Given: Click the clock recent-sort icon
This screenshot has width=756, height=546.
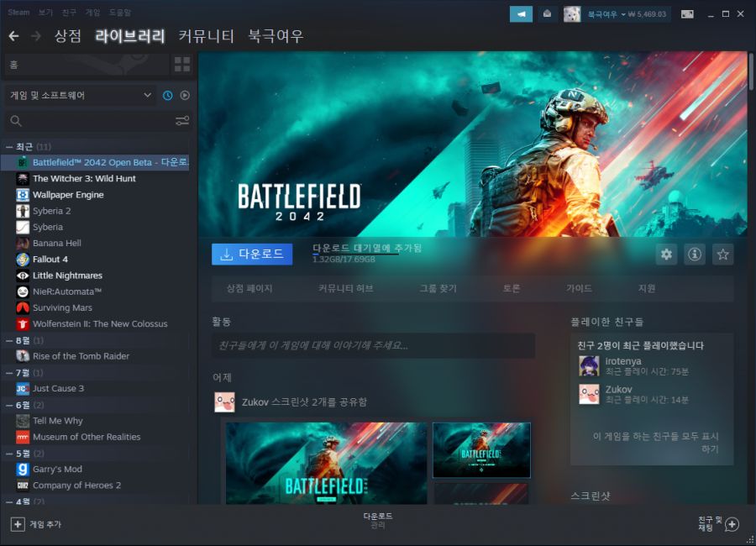Looking at the screenshot, I should click(168, 96).
